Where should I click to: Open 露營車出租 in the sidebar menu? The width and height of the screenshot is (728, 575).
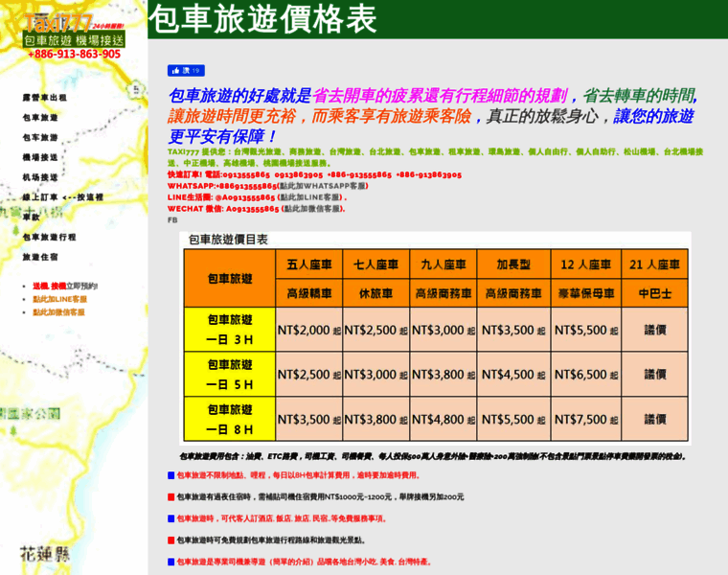[x=45, y=98]
